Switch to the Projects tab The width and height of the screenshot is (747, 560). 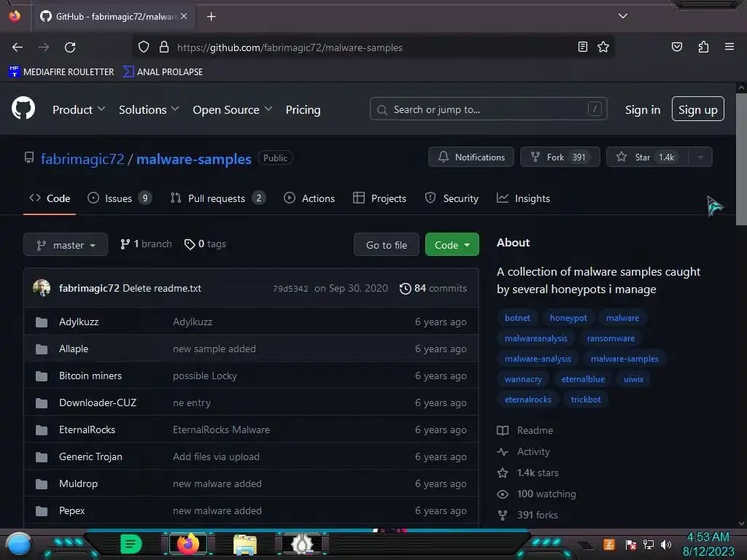click(x=379, y=198)
